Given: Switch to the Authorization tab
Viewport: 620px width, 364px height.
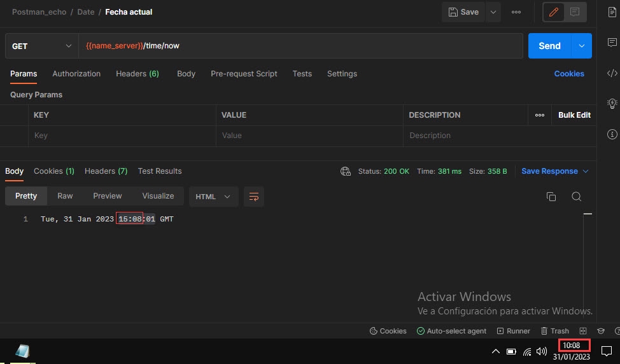Looking at the screenshot, I should [76, 74].
